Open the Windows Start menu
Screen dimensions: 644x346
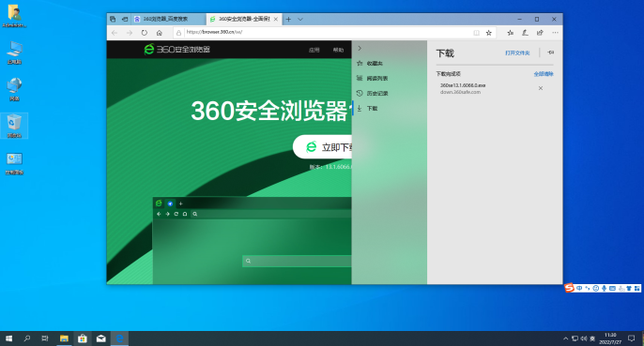(x=8, y=338)
